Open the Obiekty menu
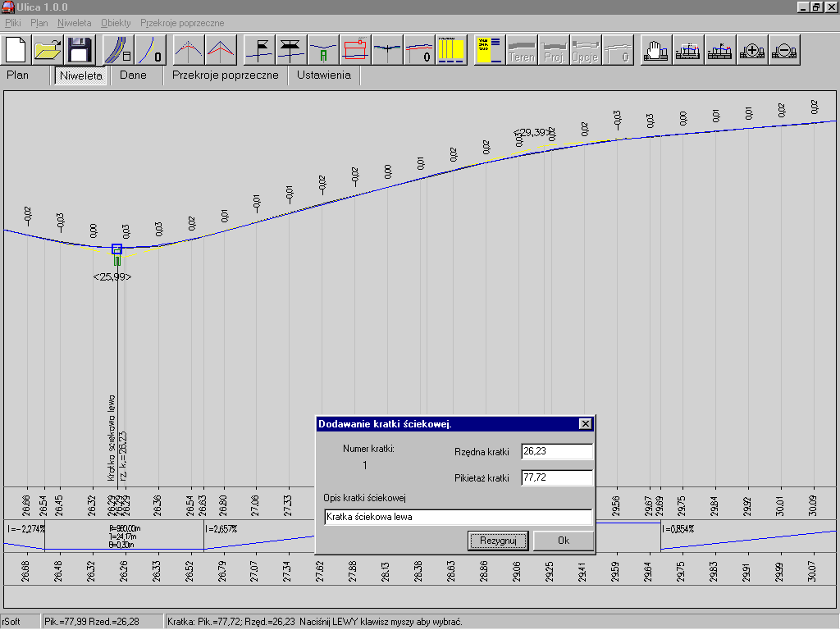This screenshot has height=630, width=840. click(116, 23)
